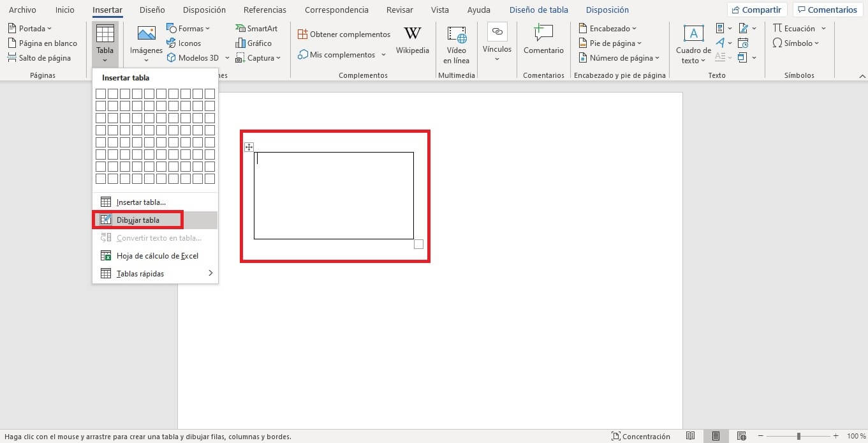Choose Hoja de cálculo de Excel
Image resolution: width=868 pixels, height=443 pixels.
click(x=155, y=256)
